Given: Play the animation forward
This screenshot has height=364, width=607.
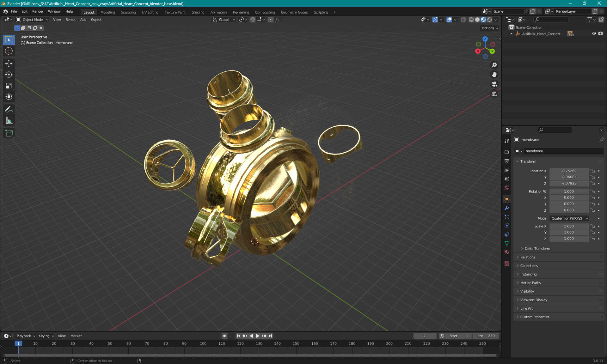Looking at the screenshot, I should point(258,336).
